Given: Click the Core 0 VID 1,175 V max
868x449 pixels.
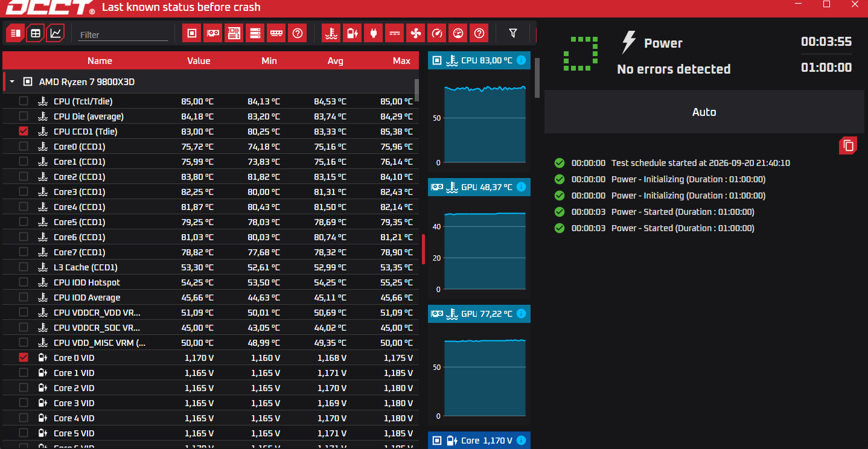Looking at the screenshot, I should (x=398, y=358).
